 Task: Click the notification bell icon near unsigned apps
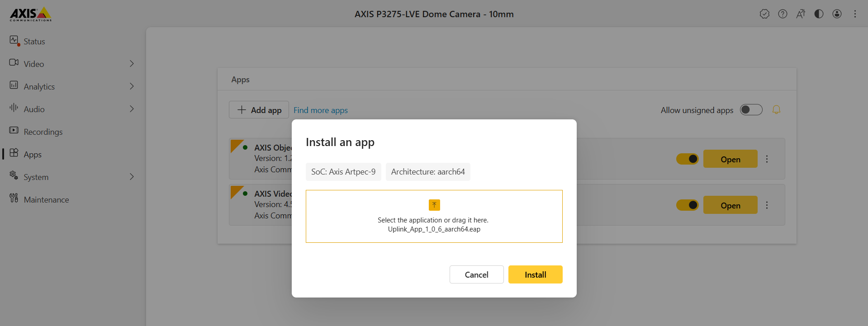click(x=776, y=110)
